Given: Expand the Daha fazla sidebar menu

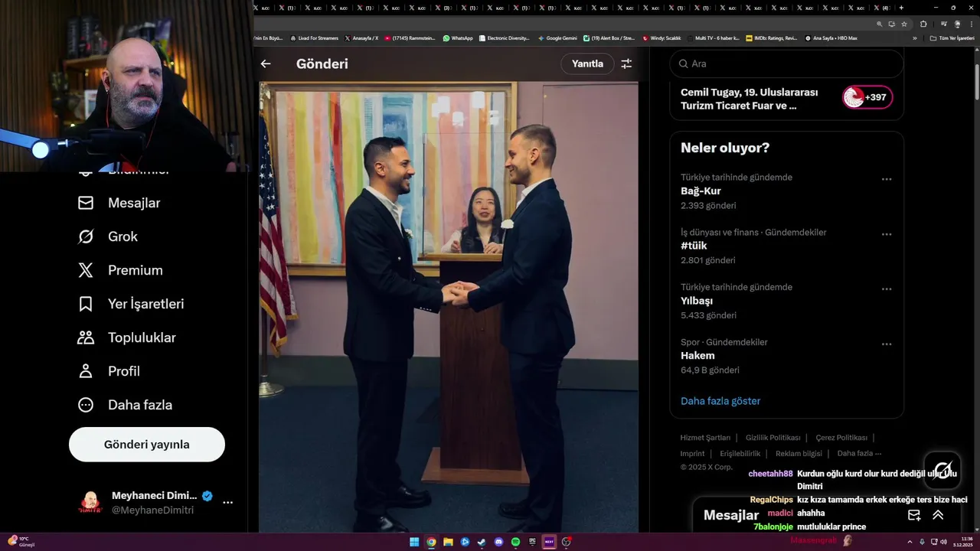Looking at the screenshot, I should point(125,405).
